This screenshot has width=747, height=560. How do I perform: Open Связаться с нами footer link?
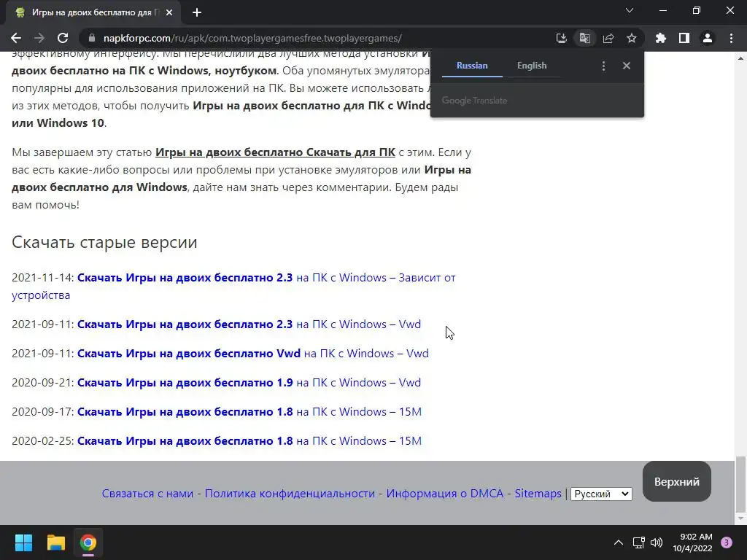147,494
